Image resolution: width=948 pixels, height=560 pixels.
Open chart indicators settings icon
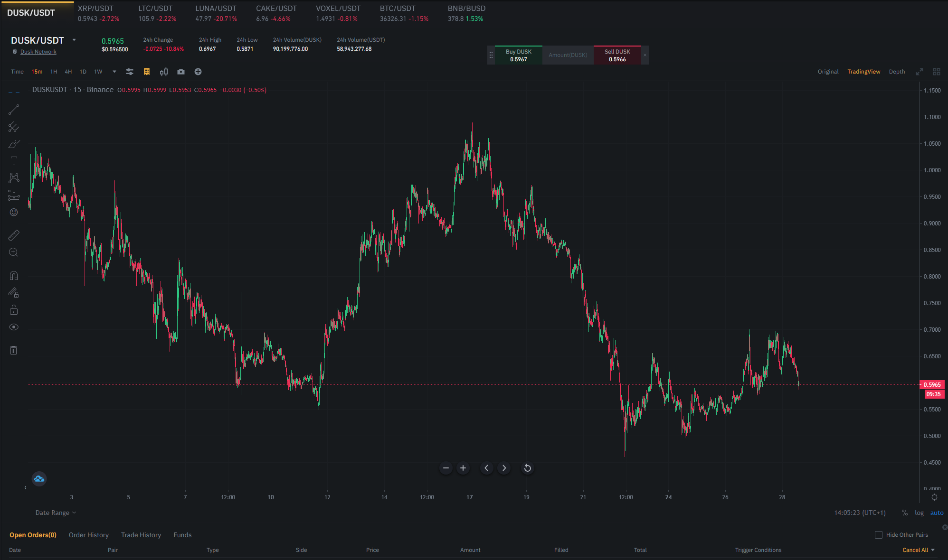pyautogui.click(x=130, y=72)
